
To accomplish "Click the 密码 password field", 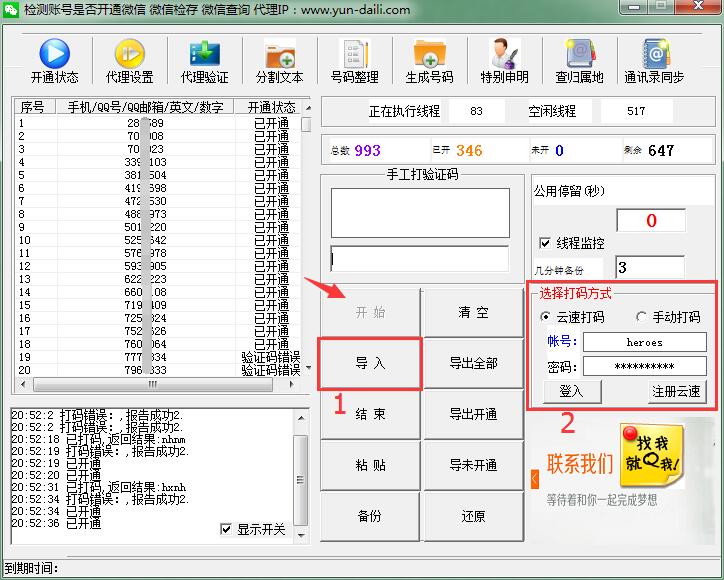I will (645, 366).
